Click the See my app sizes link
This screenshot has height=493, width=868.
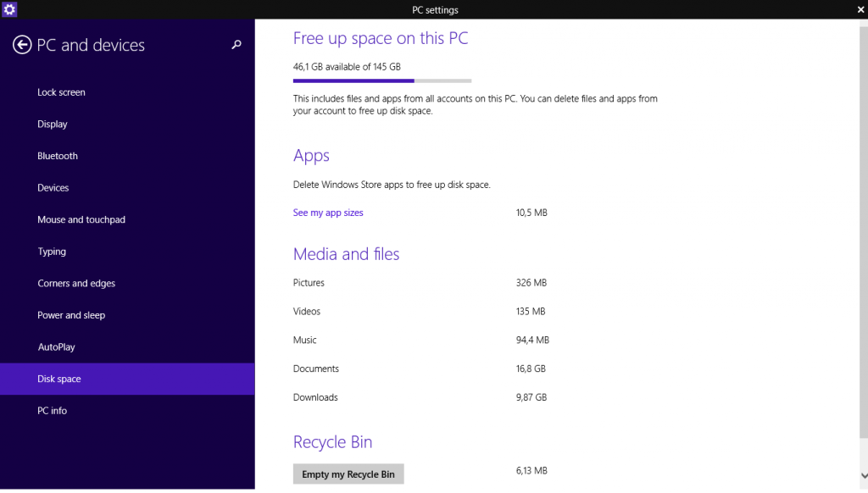pos(328,213)
